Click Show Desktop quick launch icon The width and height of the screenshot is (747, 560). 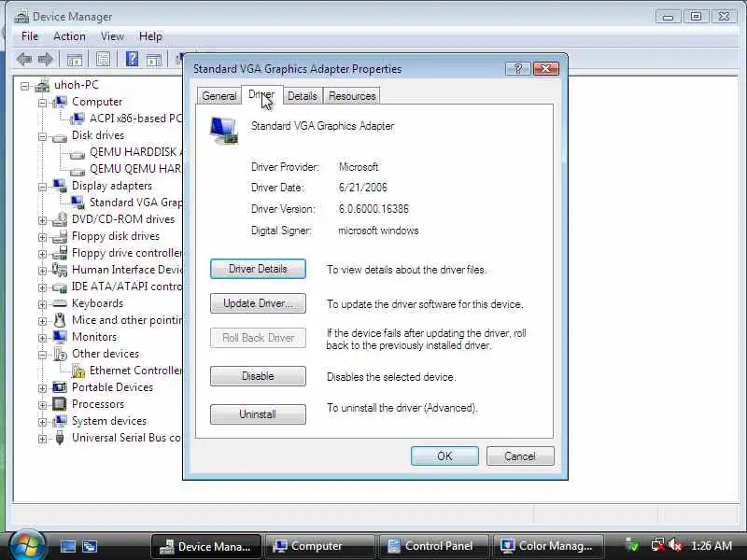[67, 546]
